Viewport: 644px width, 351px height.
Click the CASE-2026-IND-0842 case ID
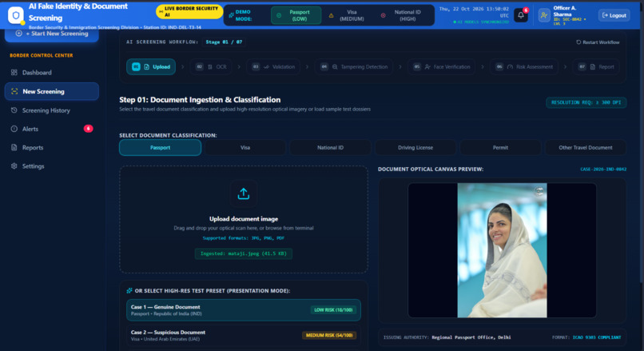click(603, 169)
